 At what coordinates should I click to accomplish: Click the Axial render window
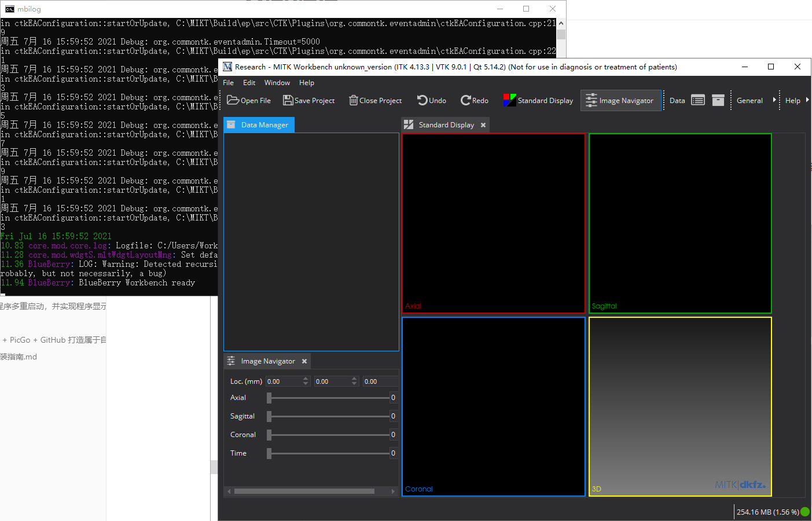(x=494, y=223)
